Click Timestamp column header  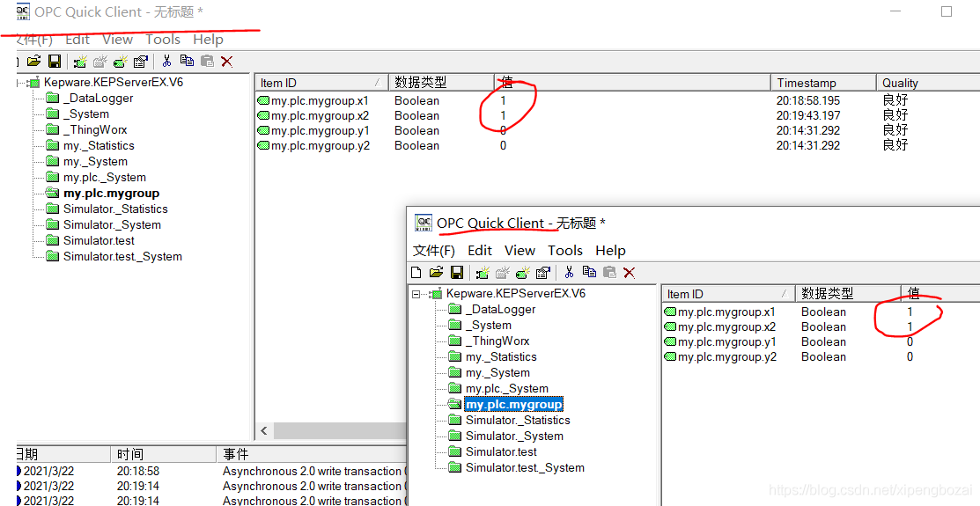(824, 83)
